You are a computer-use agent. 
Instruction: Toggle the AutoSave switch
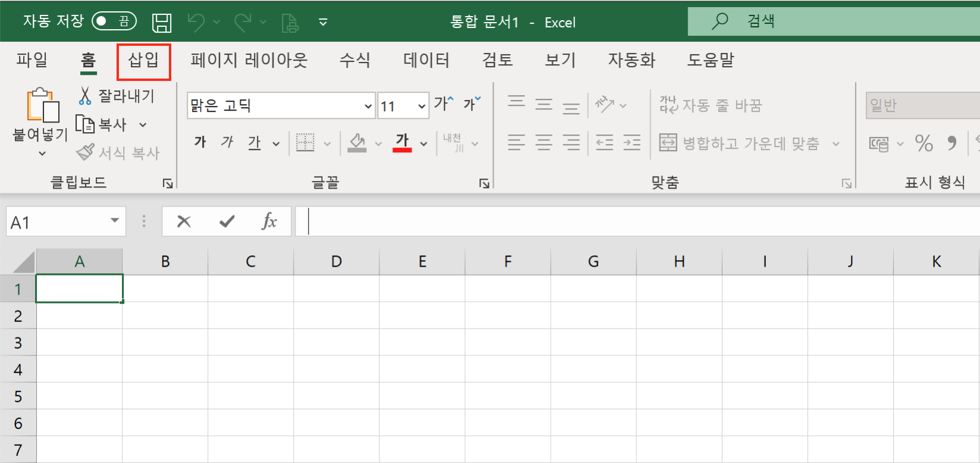tap(114, 21)
